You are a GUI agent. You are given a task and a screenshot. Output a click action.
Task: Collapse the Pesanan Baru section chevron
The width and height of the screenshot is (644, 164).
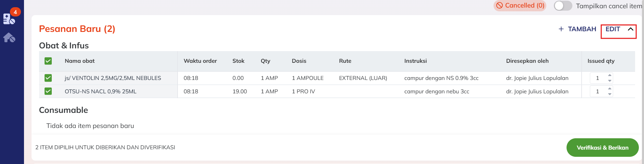[x=630, y=29]
